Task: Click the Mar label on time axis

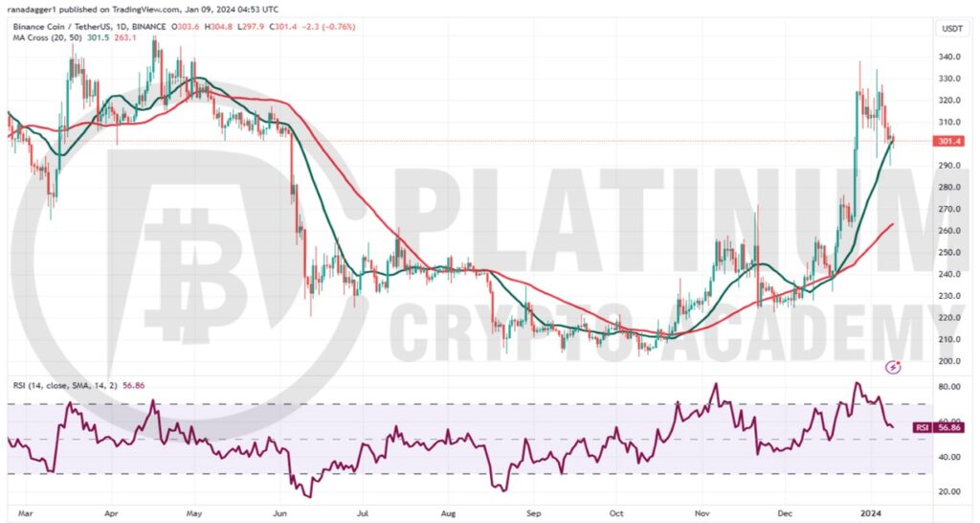Action: 25,513
